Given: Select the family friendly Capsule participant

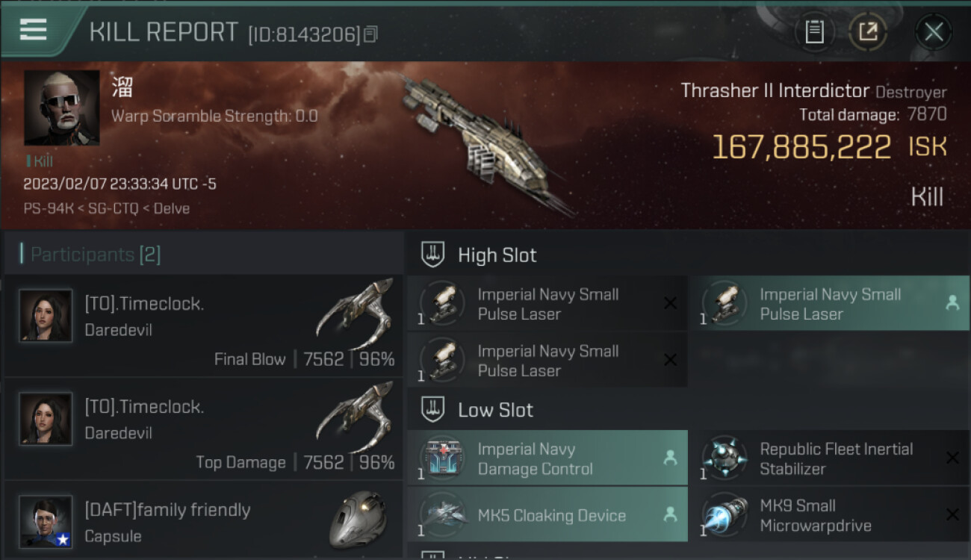Looking at the screenshot, I should (x=203, y=520).
